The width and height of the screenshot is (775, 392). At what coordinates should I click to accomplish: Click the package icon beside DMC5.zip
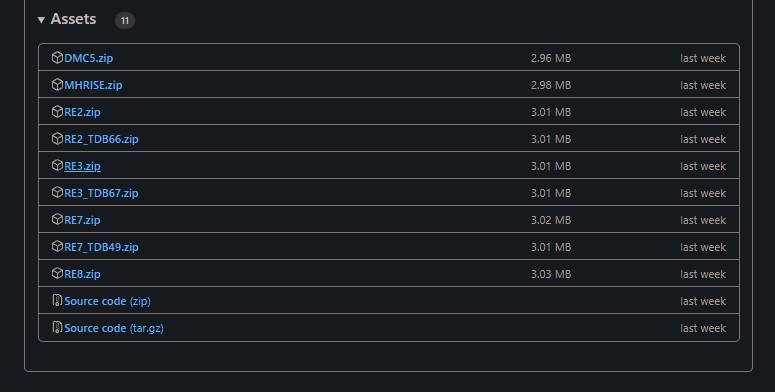coord(57,57)
